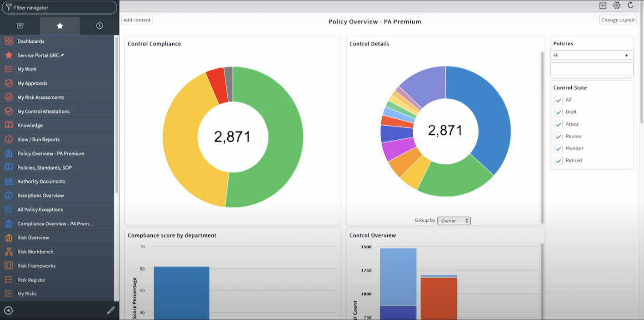Switch to the favorites star tab
This screenshot has width=644, height=320.
(x=60, y=26)
